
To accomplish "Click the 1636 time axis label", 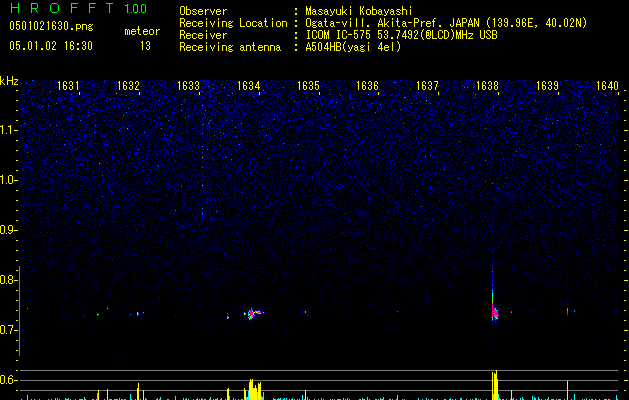I will click(x=367, y=86).
